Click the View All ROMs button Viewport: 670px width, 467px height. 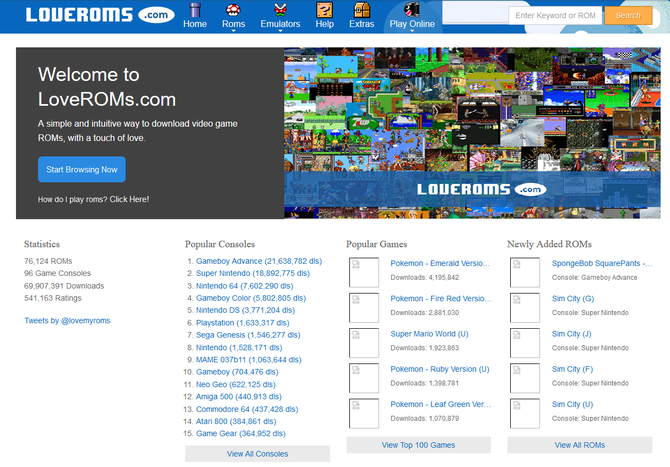click(579, 445)
